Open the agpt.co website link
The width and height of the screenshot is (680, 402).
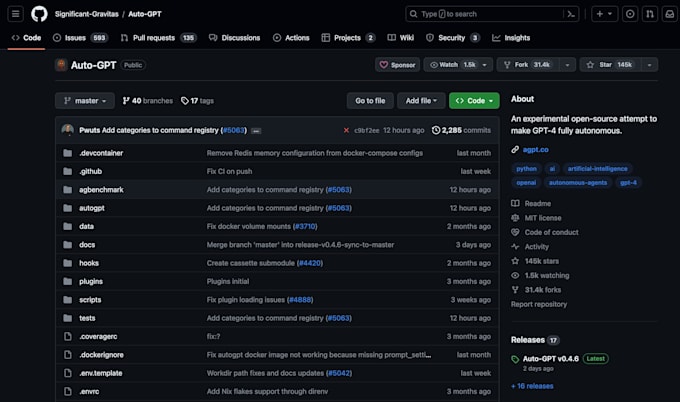tap(536, 149)
